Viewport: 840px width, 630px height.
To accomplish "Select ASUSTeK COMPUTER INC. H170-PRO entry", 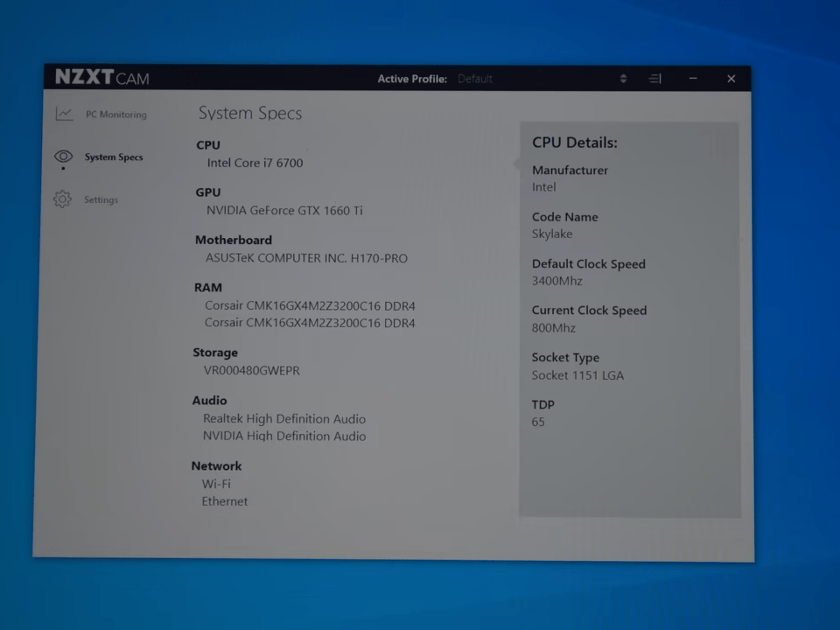I will (306, 258).
